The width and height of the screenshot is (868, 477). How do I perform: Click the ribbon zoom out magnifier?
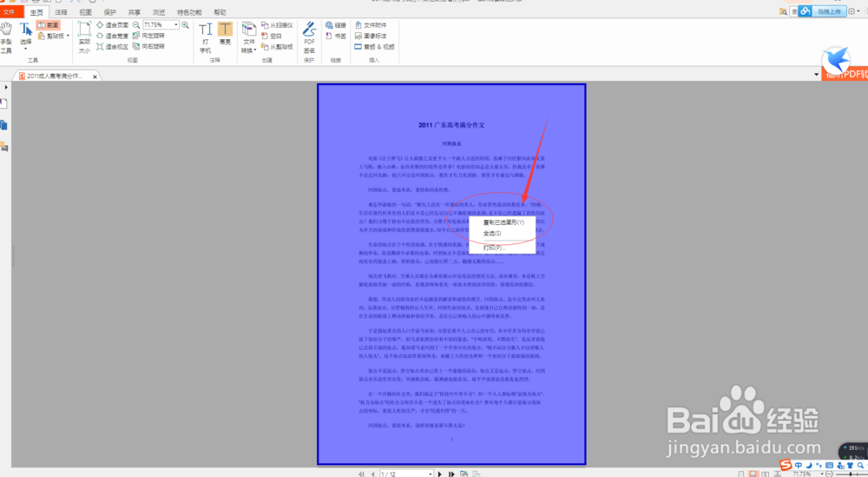click(136, 25)
